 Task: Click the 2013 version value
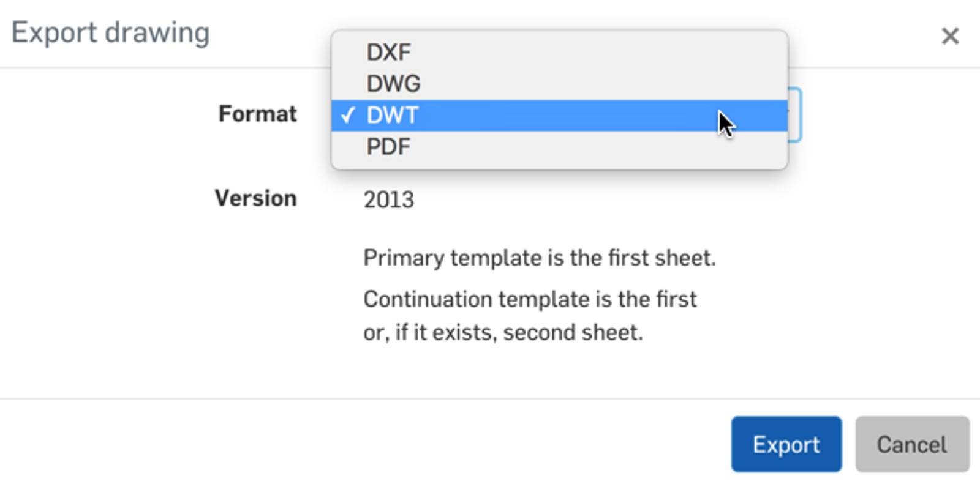(x=388, y=200)
